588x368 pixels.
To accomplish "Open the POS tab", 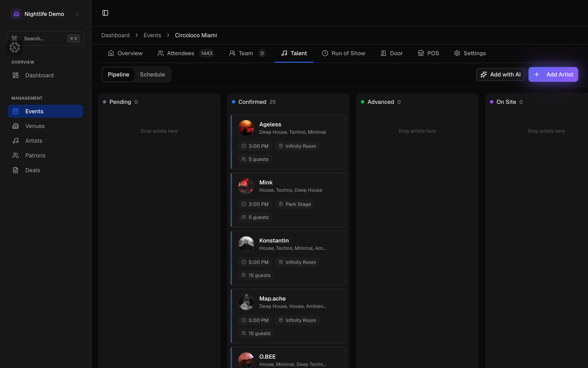I will pos(428,53).
